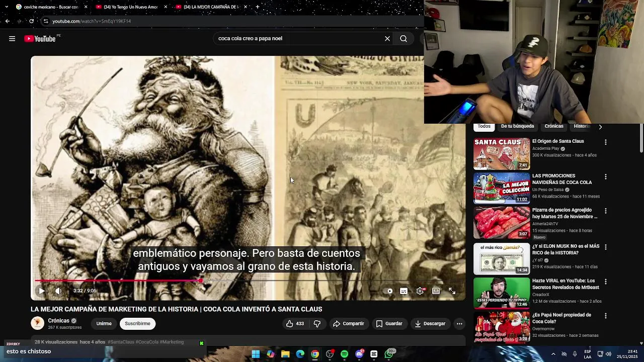Dislike the video with thumbs down
The height and width of the screenshot is (362, 644).
317,324
